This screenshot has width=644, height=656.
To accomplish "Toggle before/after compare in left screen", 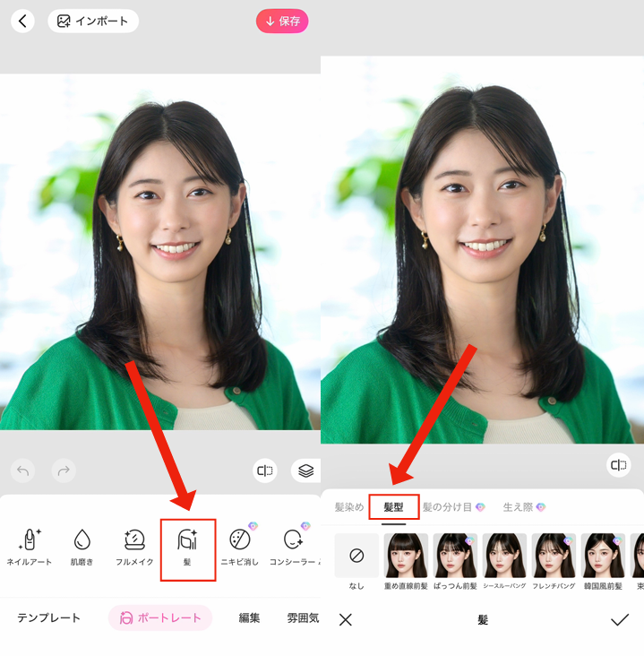I will tap(265, 470).
